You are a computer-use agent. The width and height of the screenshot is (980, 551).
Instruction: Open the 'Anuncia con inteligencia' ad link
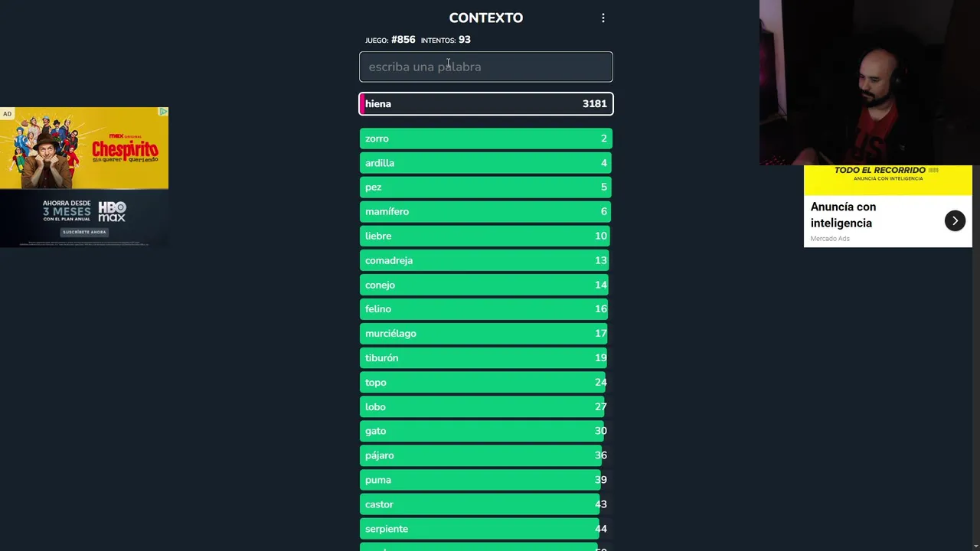coord(843,215)
